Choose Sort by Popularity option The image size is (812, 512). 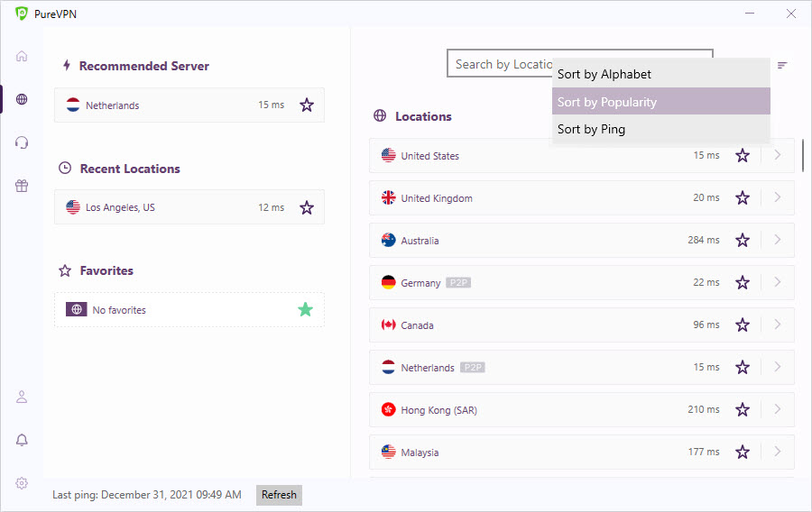click(x=660, y=101)
